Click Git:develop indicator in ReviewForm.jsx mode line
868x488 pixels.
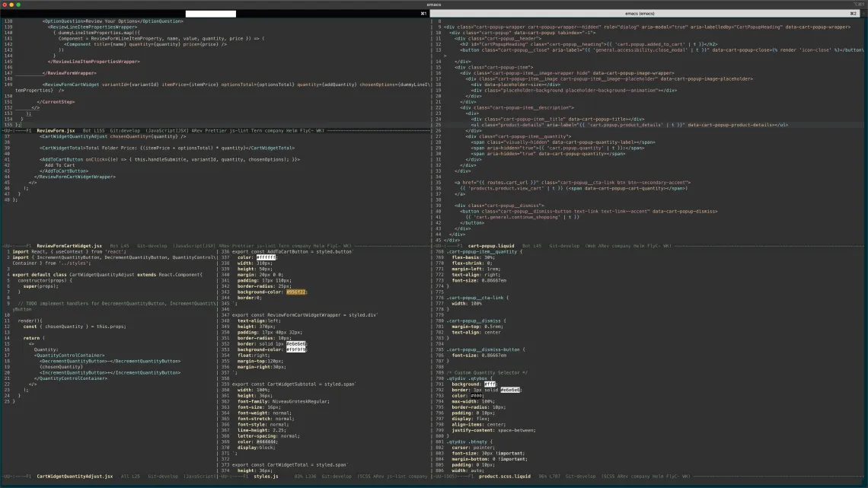point(125,131)
